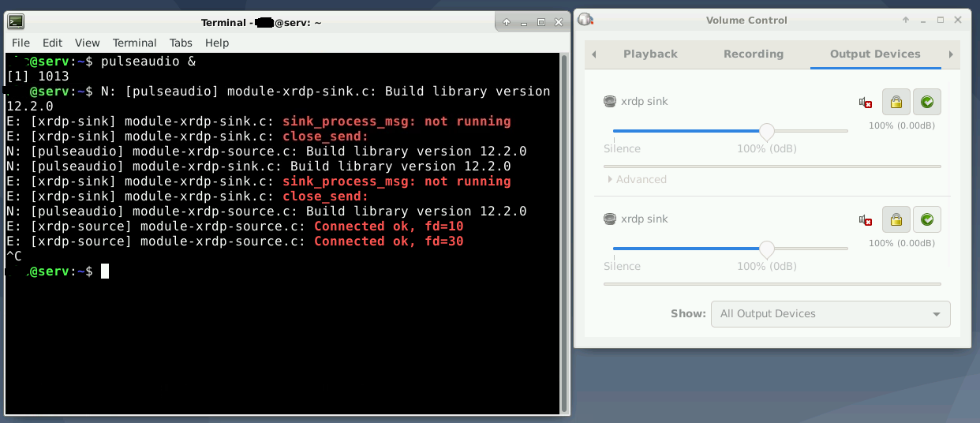Viewport: 980px width, 423px height.
Task: Mute the second xrdp sink
Action: point(866,220)
